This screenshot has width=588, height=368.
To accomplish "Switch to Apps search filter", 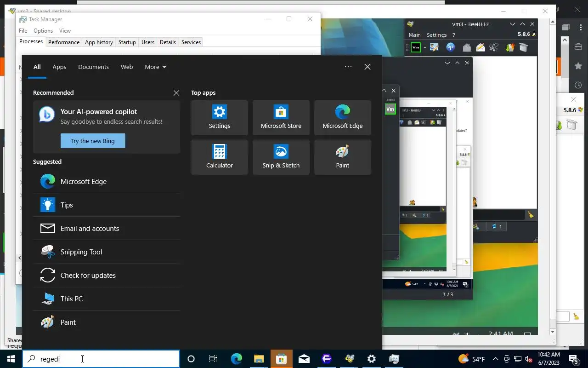I will click(x=59, y=67).
